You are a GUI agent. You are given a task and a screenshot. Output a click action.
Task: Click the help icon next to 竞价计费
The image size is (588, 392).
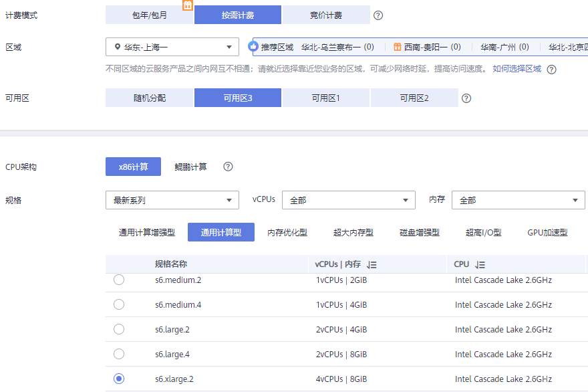[378, 15]
